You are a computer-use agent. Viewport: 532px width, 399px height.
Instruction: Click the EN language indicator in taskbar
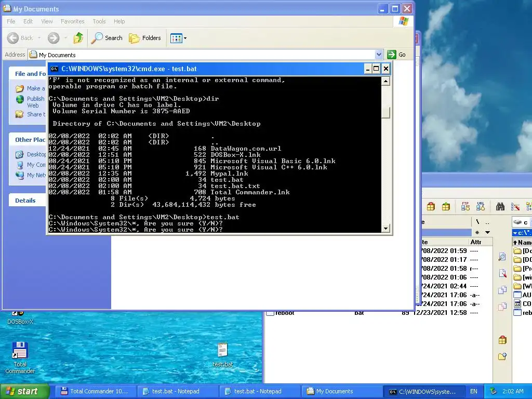pyautogui.click(x=474, y=391)
